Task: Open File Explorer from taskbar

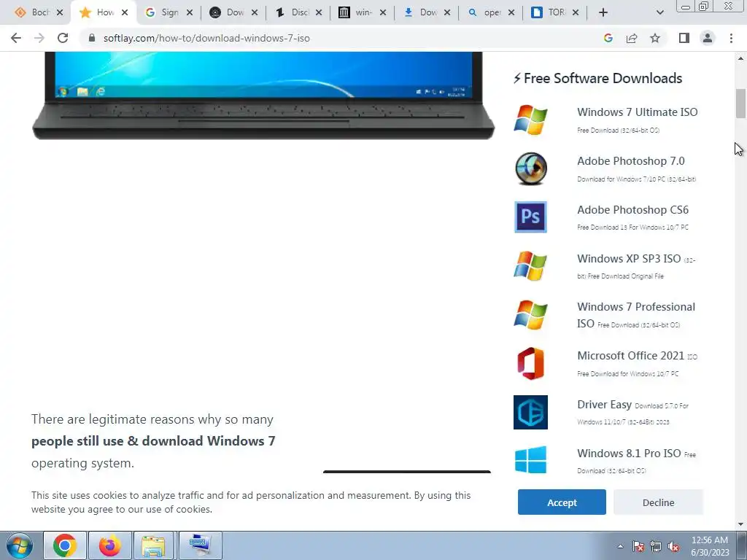Action: tap(153, 545)
